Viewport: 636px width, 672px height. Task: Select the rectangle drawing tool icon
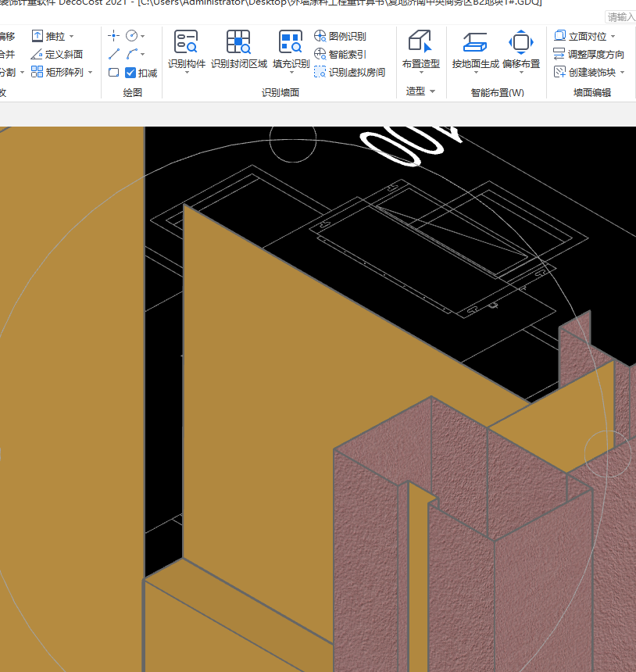pyautogui.click(x=113, y=73)
